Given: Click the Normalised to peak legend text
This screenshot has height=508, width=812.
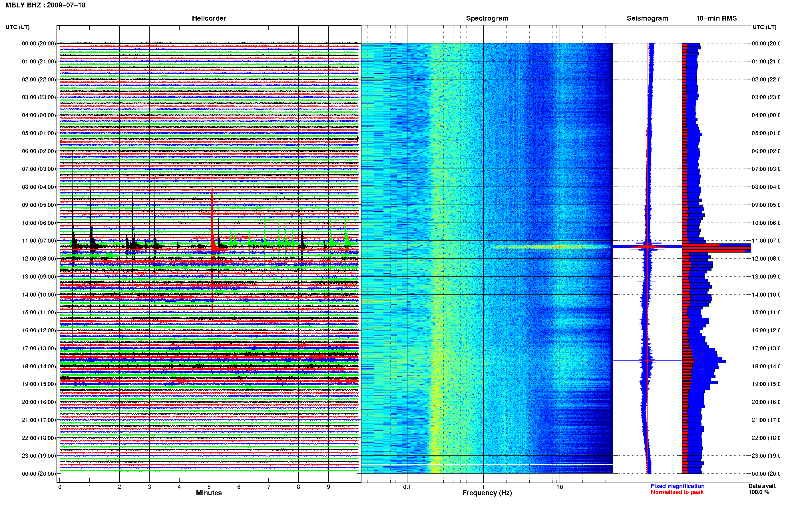Looking at the screenshot, I should pyautogui.click(x=677, y=492).
